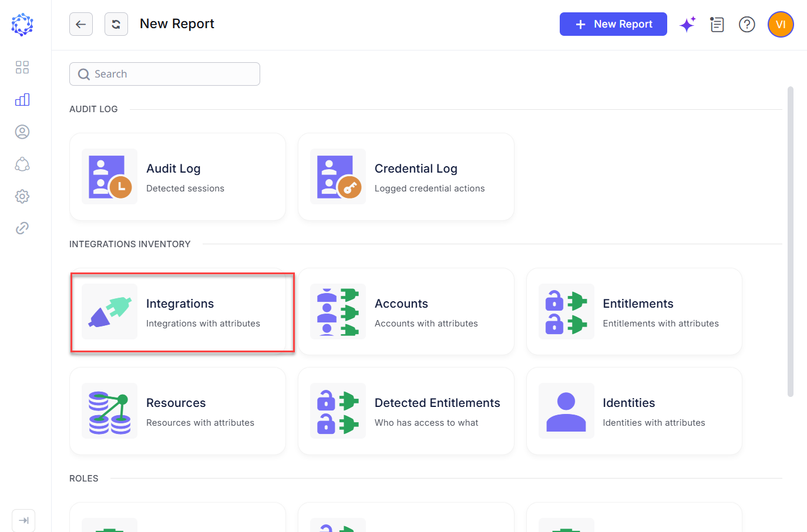Open the connected nodes sidebar icon
807x532 pixels.
coord(22,164)
